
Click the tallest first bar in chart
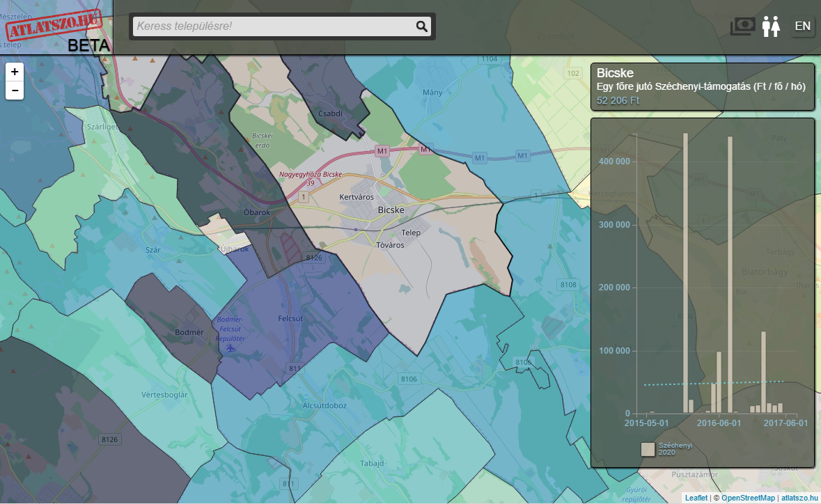[x=685, y=273]
